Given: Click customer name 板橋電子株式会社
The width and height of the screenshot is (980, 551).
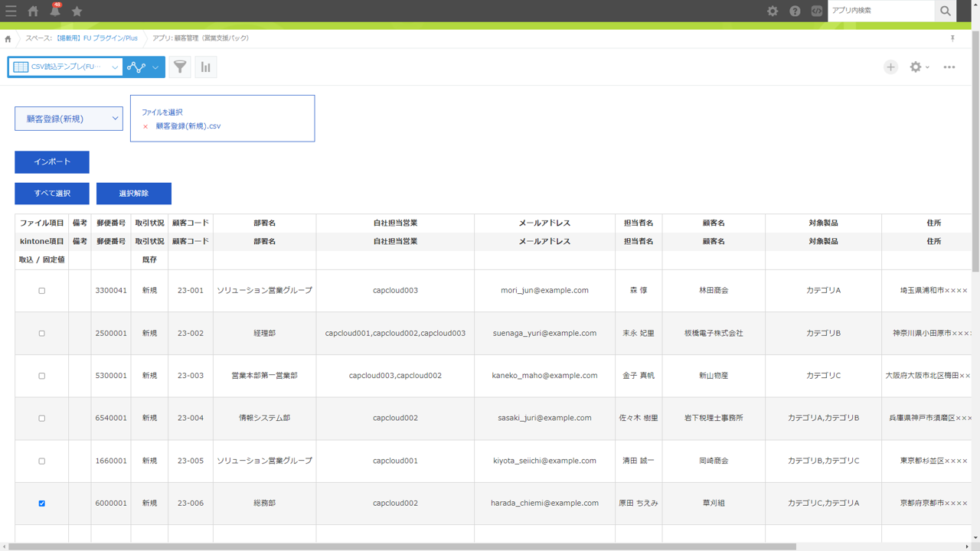Looking at the screenshot, I should 714,334.
